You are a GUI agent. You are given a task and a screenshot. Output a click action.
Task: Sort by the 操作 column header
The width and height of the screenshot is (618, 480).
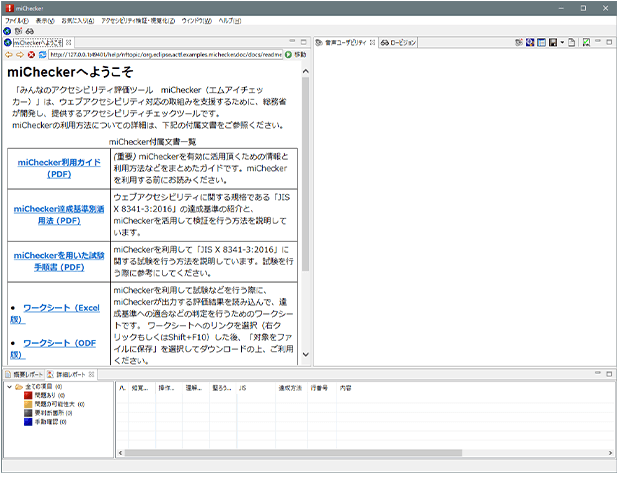point(169,388)
